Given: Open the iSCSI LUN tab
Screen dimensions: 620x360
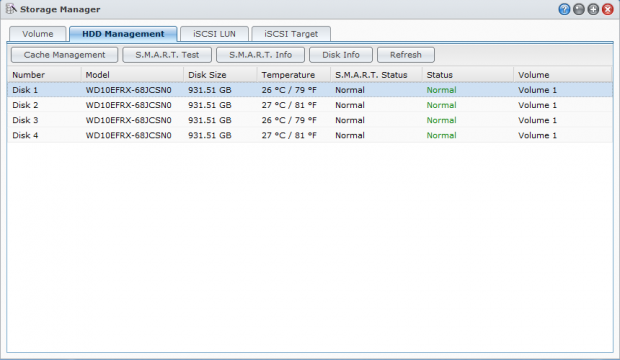Looking at the screenshot, I should [x=214, y=34].
